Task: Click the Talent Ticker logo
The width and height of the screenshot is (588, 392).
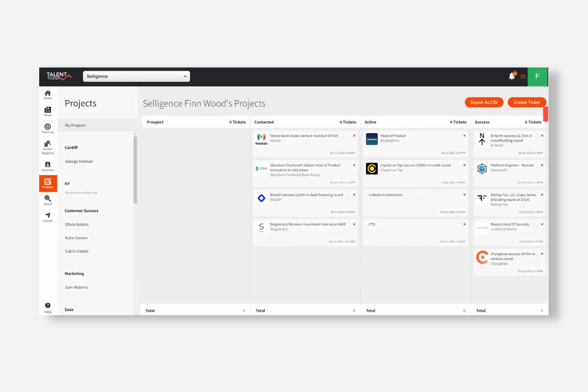Action: coord(59,76)
